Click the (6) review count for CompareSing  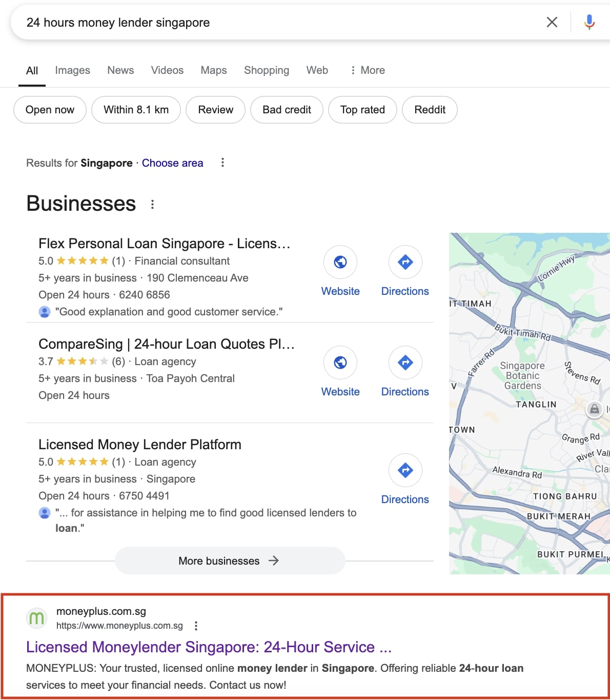pos(118,362)
